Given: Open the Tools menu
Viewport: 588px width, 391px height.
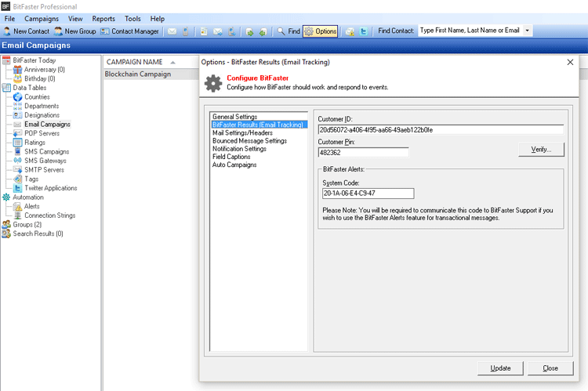Looking at the screenshot, I should click(132, 19).
